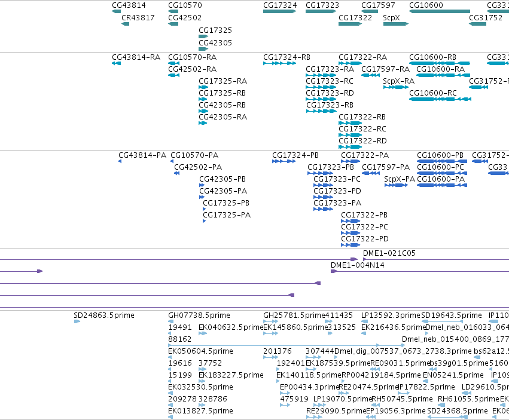The height and width of the screenshot is (420, 509).
Task: Open EST SD24368.5prime
Action: [x=458, y=411]
